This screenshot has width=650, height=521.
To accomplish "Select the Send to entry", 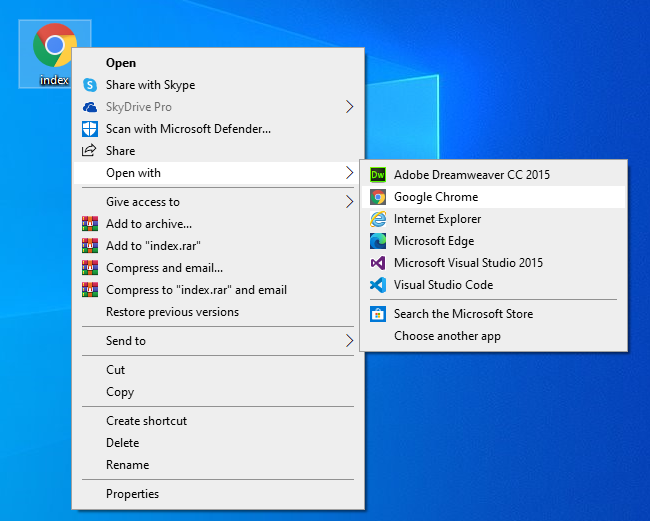I will 218,341.
